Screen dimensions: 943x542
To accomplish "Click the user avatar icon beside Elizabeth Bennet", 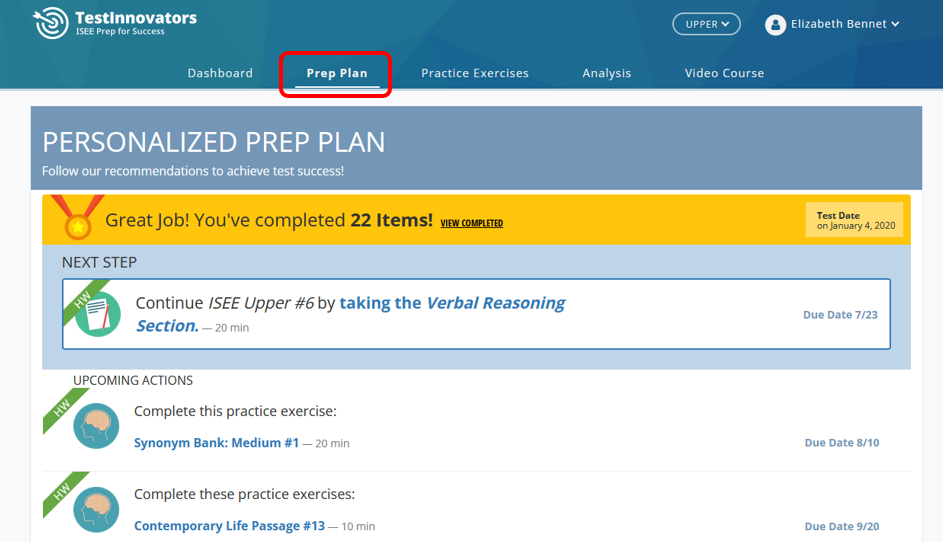I will pos(775,25).
